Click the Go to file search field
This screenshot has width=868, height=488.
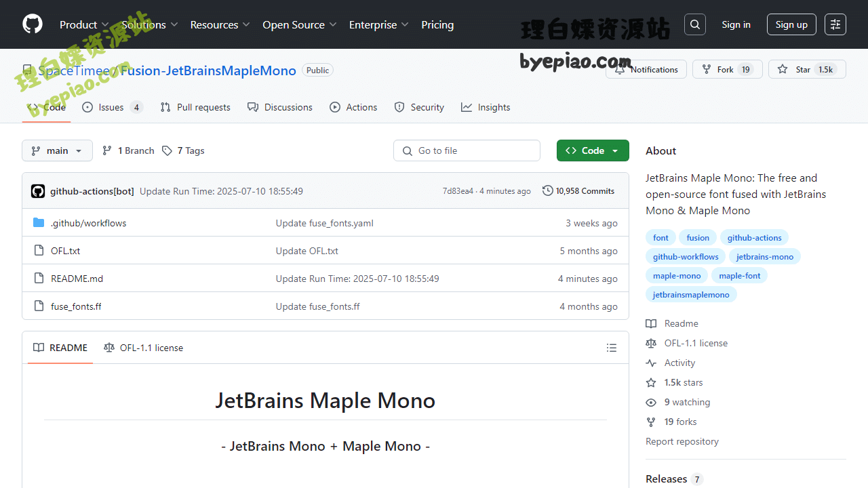coord(467,150)
